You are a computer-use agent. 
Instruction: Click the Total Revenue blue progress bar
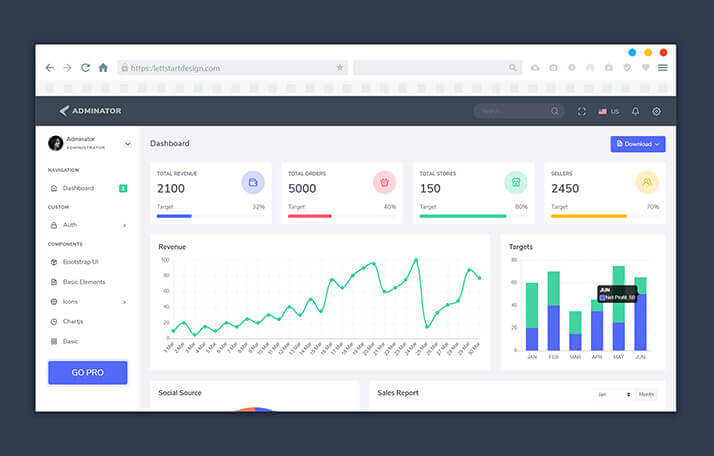click(x=174, y=216)
